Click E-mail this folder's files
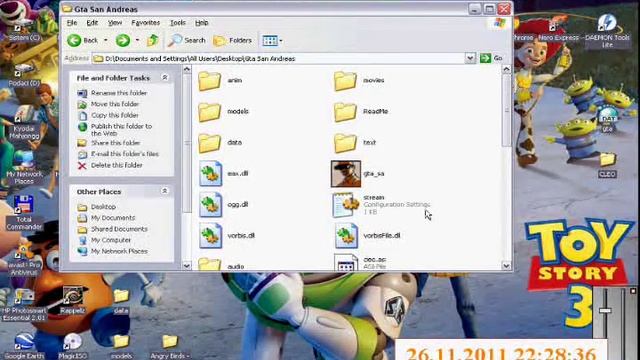This screenshot has width=640, height=360. point(124,154)
